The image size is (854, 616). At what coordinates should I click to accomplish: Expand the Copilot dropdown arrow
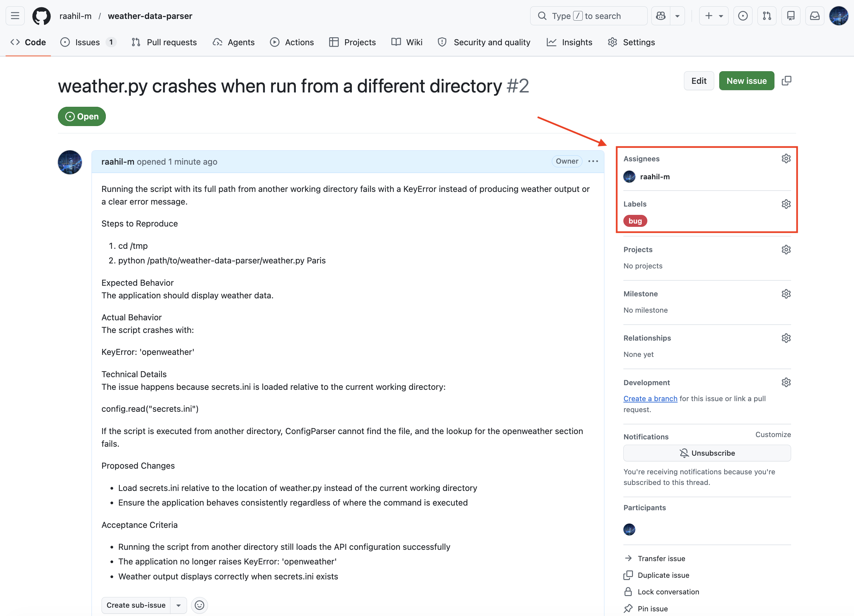677,16
